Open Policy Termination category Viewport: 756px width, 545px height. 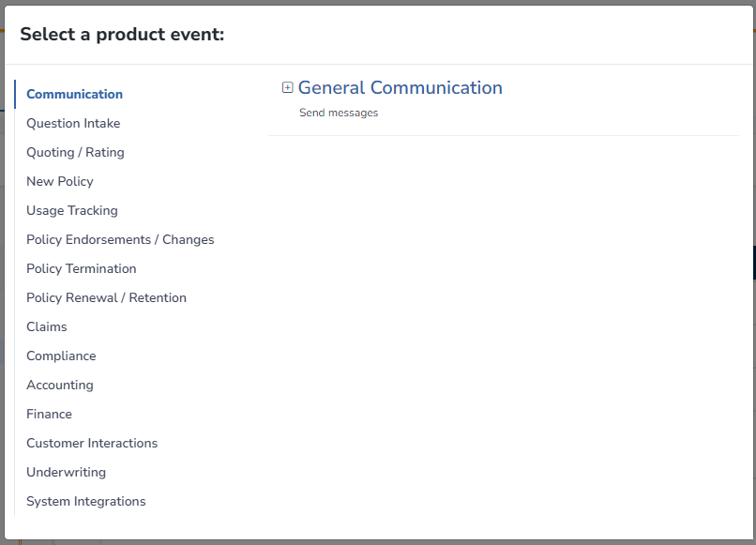coord(81,268)
